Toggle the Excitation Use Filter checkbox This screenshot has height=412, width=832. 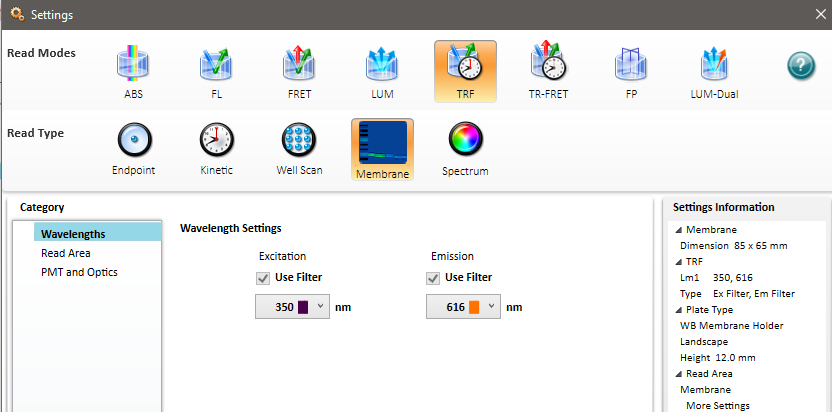click(262, 278)
